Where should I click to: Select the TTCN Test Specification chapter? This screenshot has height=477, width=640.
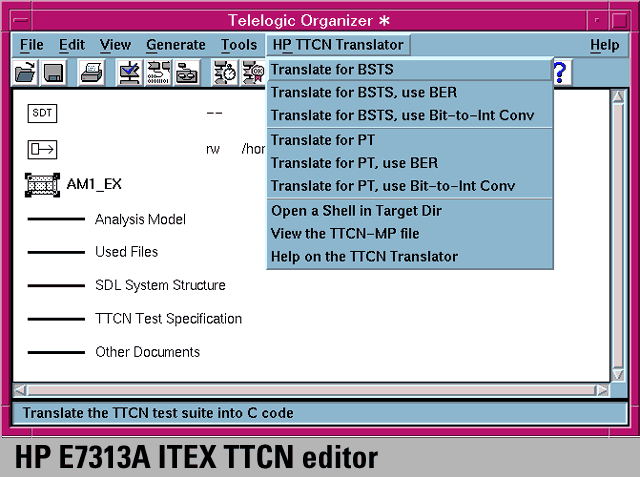[x=168, y=319]
